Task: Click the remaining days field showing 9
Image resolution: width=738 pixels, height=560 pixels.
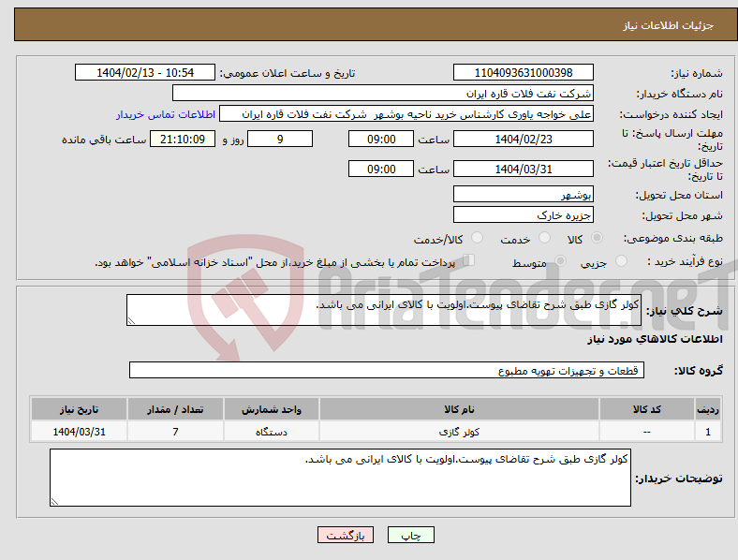Action: tap(280, 139)
